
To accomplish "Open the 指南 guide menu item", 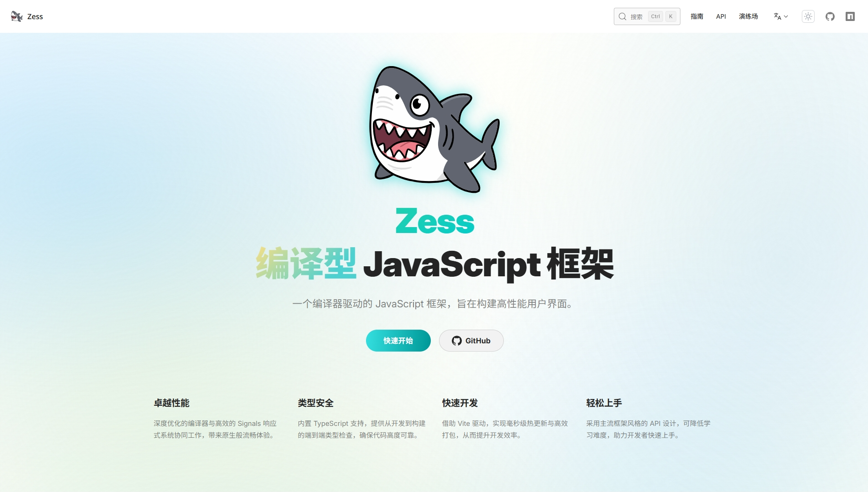I will point(697,16).
